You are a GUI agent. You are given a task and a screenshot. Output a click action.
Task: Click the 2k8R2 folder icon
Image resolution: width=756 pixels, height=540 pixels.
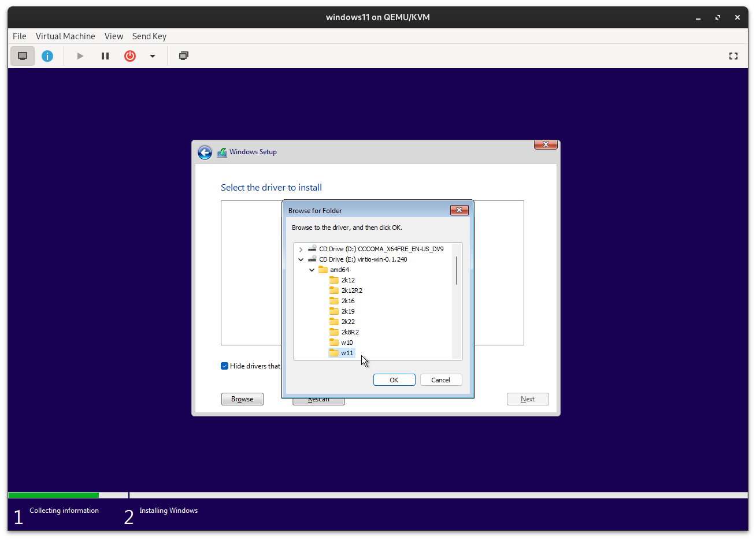click(x=334, y=332)
